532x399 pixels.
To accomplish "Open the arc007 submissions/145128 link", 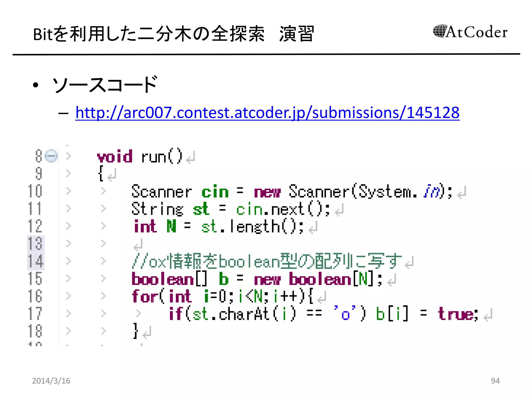I will click(267, 113).
